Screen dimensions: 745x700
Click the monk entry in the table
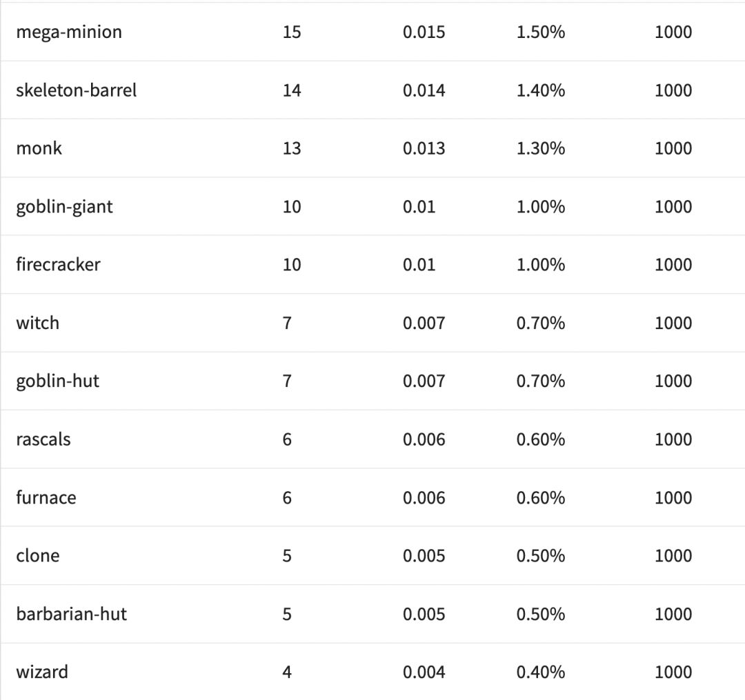tap(39, 148)
